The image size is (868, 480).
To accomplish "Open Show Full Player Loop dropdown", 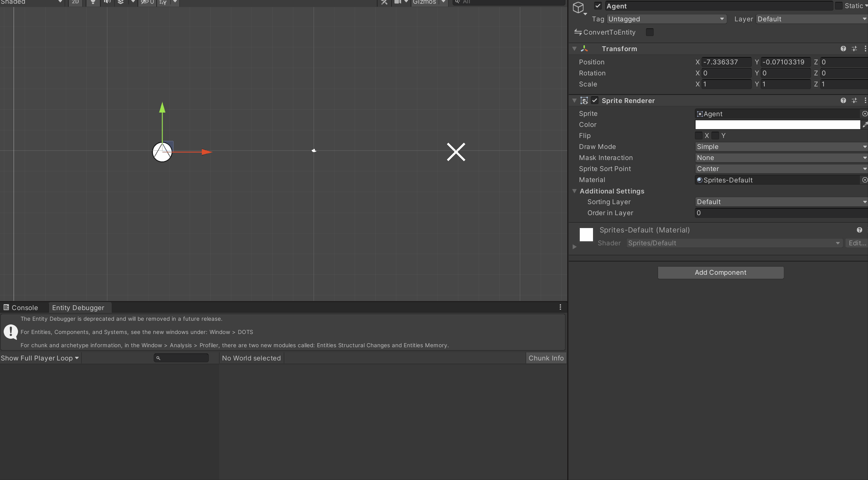I will tap(40, 358).
